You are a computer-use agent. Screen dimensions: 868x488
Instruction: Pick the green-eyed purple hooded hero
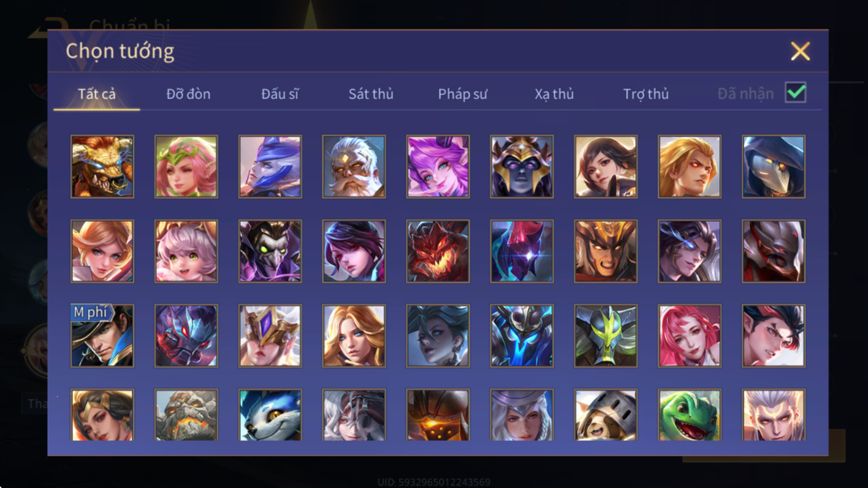[270, 251]
